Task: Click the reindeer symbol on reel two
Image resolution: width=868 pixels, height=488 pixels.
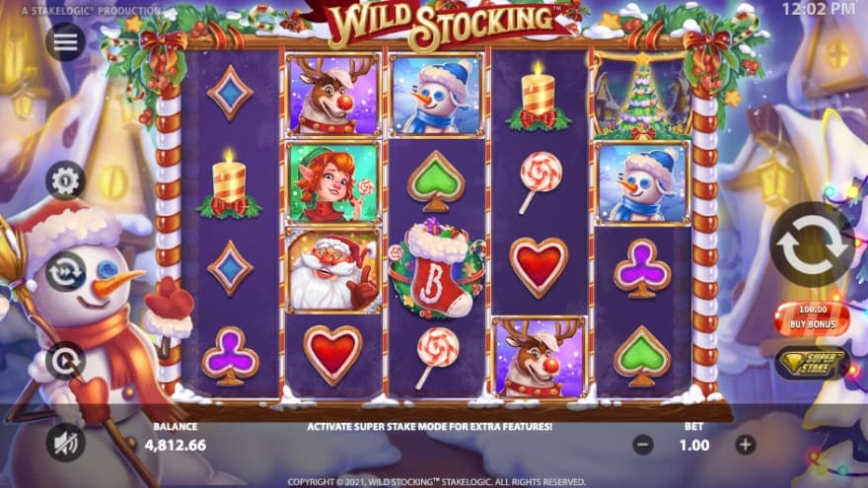Action: click(333, 95)
